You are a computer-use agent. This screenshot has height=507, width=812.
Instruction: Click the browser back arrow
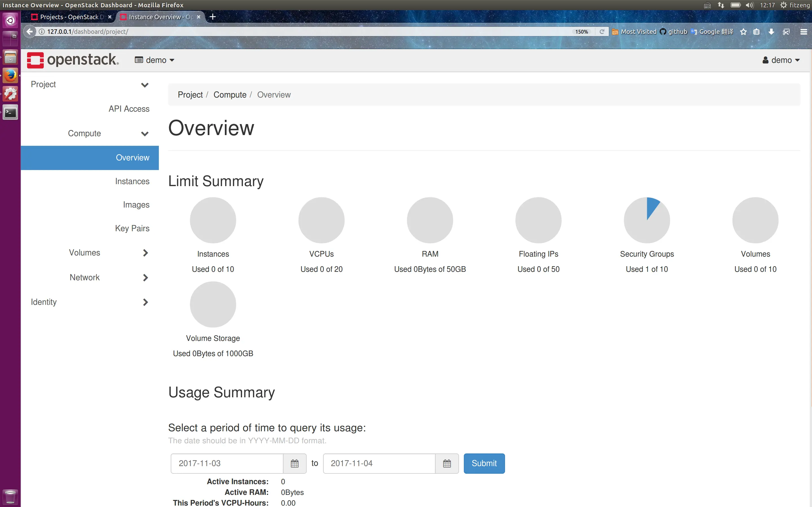[30, 32]
